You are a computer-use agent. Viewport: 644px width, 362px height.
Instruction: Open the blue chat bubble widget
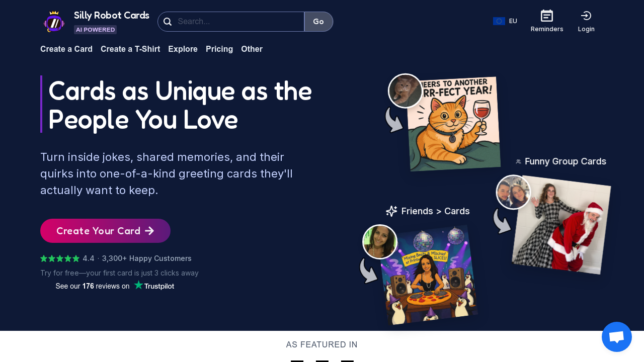tap(617, 337)
